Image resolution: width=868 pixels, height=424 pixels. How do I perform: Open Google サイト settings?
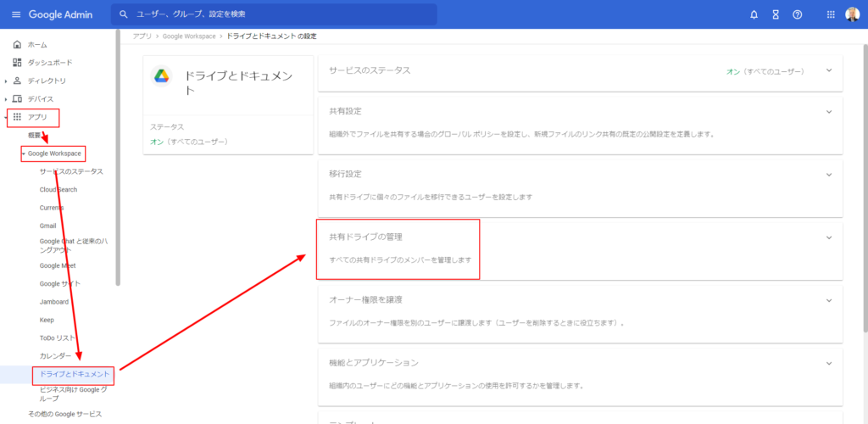point(60,283)
